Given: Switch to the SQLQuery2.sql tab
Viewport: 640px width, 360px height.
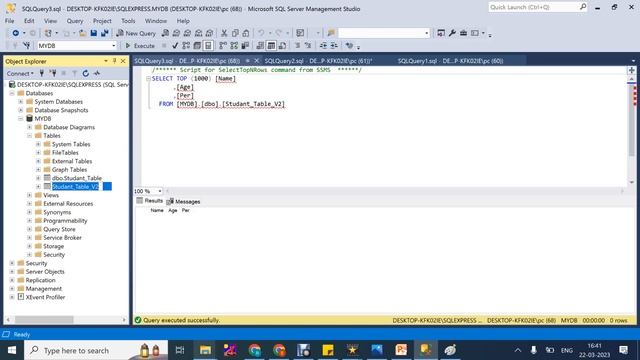Looking at the screenshot, I should [318, 61].
